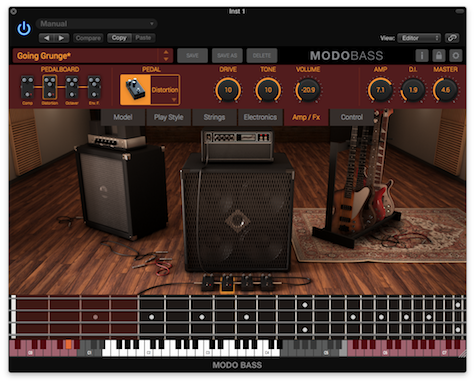
Task: Open the Manual preset dropdown
Action: tap(96, 24)
